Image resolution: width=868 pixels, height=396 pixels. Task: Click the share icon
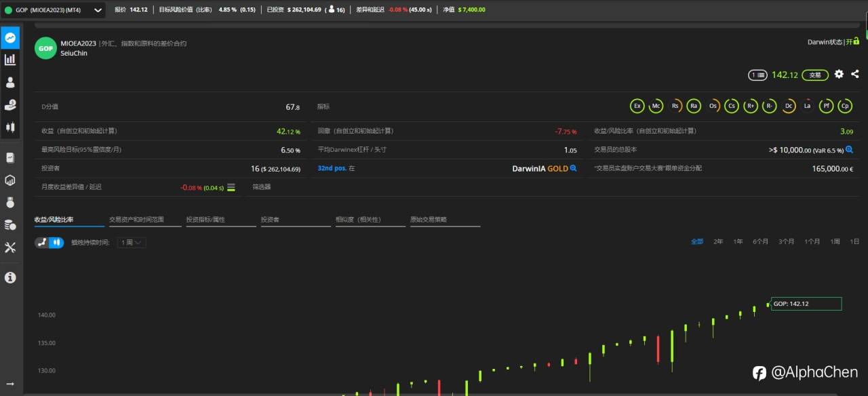[x=854, y=74]
